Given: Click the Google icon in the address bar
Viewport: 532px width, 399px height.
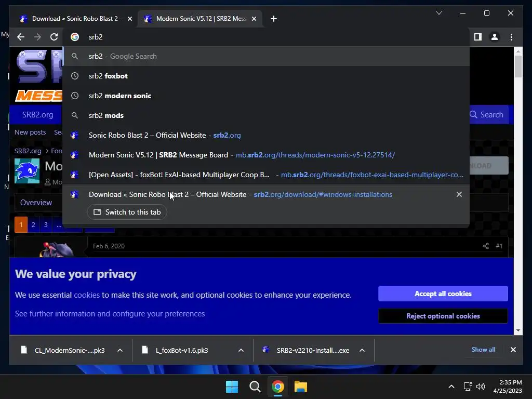Looking at the screenshot, I should tap(75, 37).
